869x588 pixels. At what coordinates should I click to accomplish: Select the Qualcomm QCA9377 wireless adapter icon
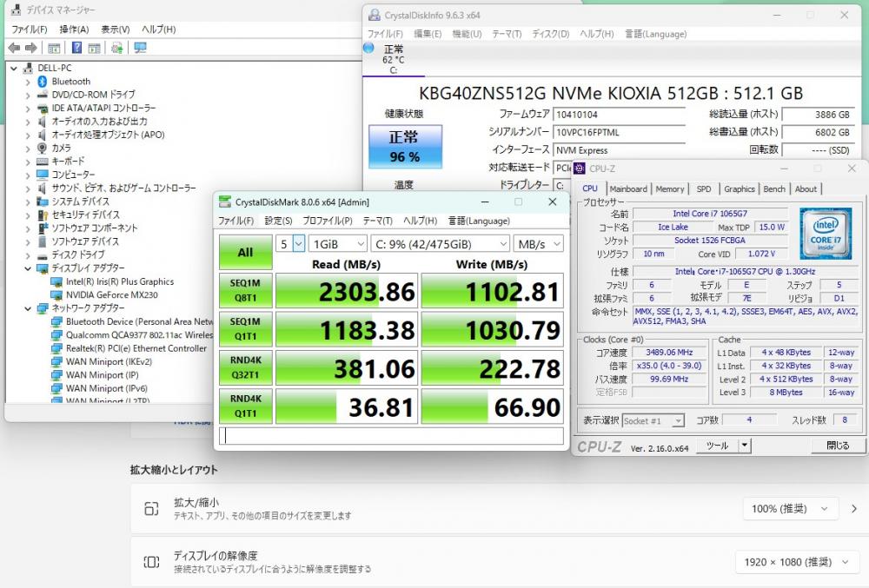point(56,335)
